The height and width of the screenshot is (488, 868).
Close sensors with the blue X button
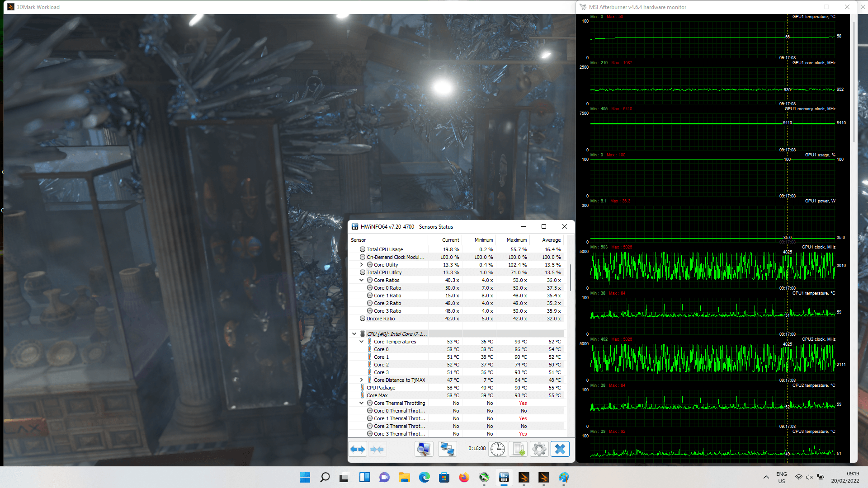(x=560, y=449)
